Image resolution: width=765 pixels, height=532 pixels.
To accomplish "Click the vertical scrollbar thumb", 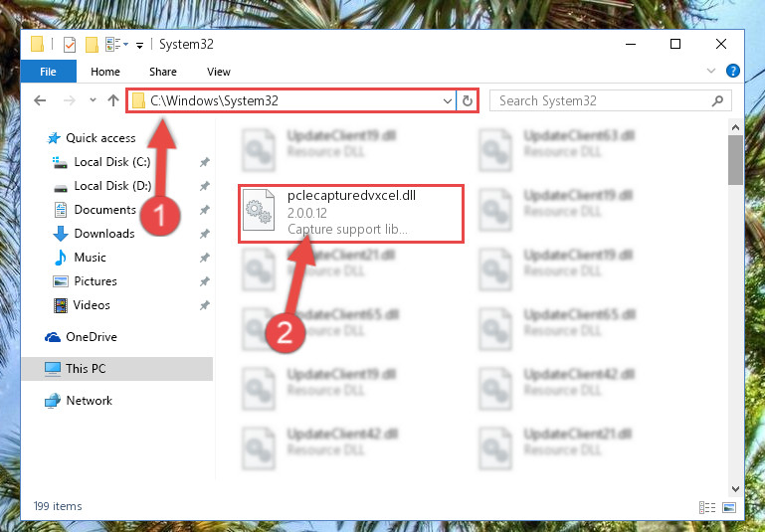I will pyautogui.click(x=736, y=160).
